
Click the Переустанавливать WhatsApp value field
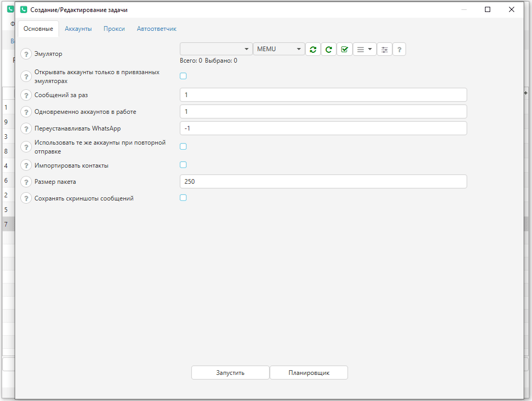pos(323,128)
